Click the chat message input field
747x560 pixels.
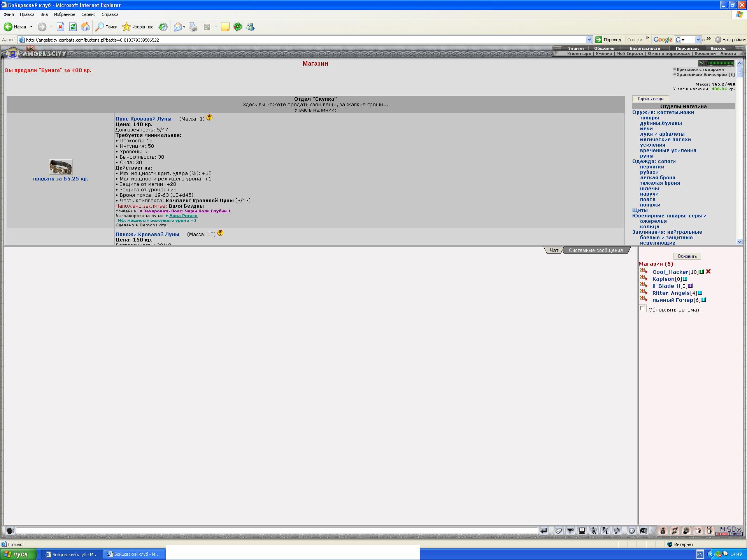click(x=277, y=530)
